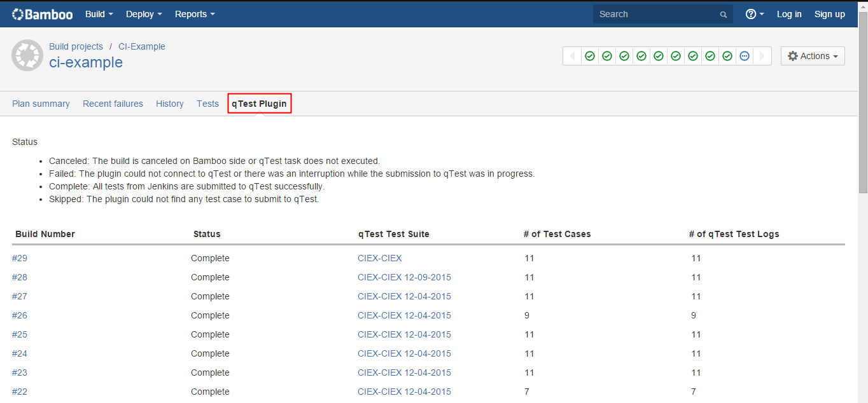Click the ci-example plan avatar icon
Viewport: 868px width, 403px height.
pyautogui.click(x=27, y=55)
